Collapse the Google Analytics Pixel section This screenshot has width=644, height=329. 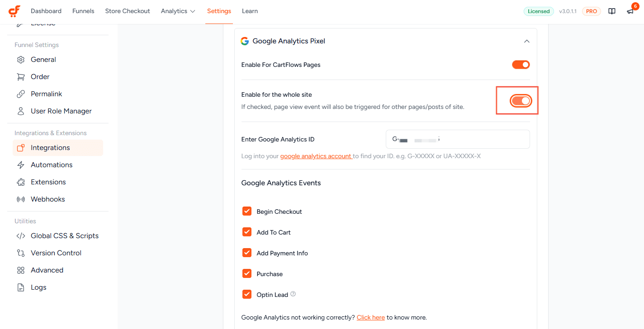[x=526, y=41]
